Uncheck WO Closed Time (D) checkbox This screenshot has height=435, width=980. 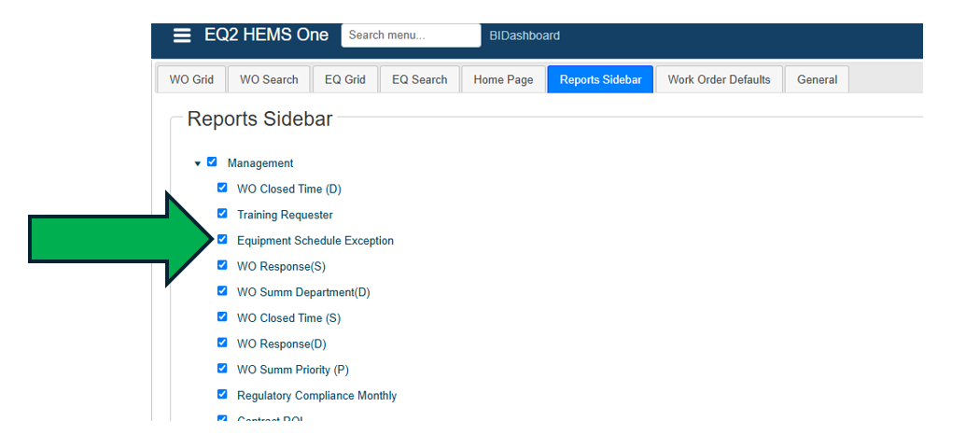point(222,188)
